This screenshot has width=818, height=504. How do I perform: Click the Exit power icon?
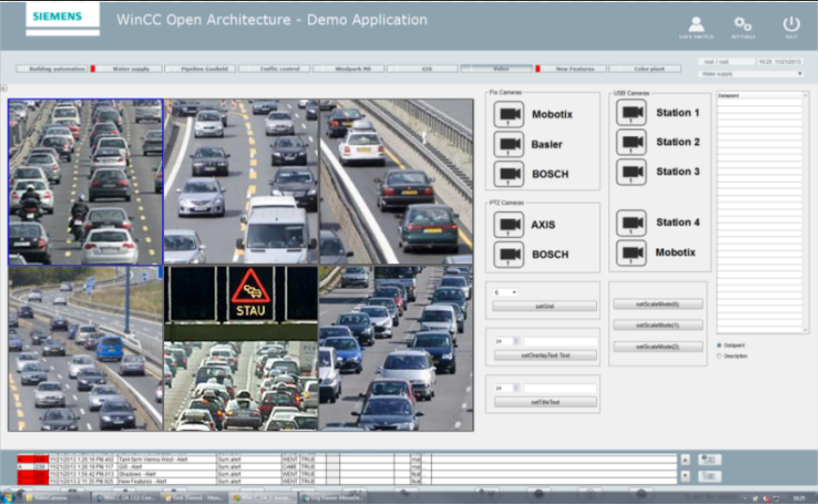pyautogui.click(x=791, y=26)
